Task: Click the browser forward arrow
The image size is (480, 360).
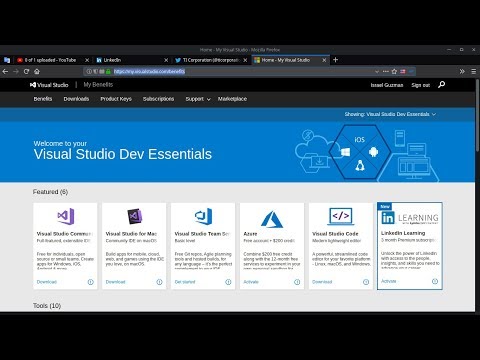Action: [16, 71]
